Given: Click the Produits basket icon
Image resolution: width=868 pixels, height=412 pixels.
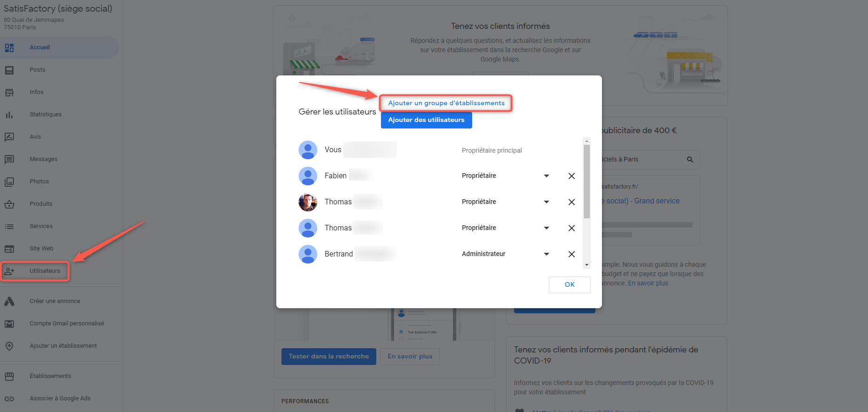Looking at the screenshot, I should coord(9,204).
